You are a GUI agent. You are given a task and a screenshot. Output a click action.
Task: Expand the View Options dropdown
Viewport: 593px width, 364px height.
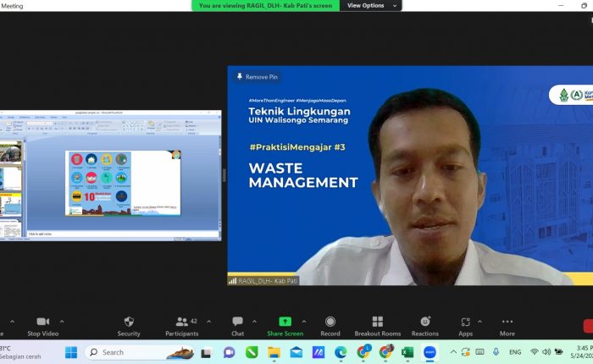pyautogui.click(x=370, y=5)
